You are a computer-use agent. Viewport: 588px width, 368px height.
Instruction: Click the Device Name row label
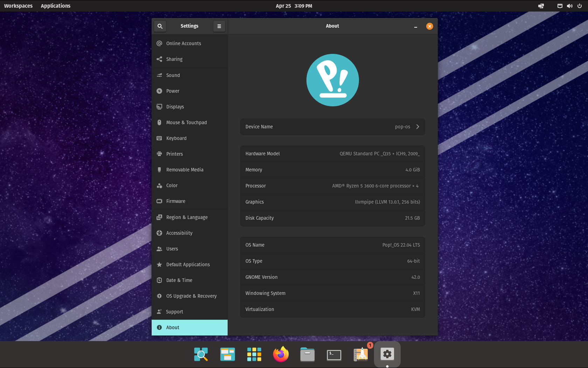[x=259, y=127]
